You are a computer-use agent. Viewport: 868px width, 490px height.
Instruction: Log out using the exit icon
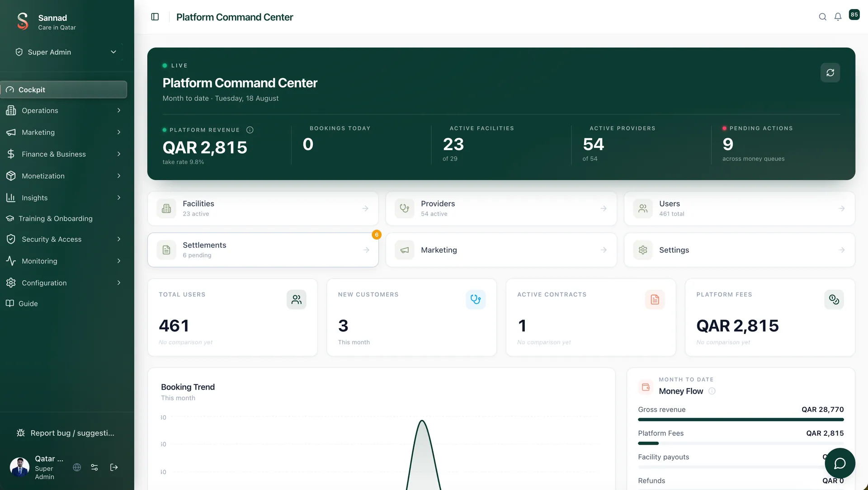[x=114, y=467]
